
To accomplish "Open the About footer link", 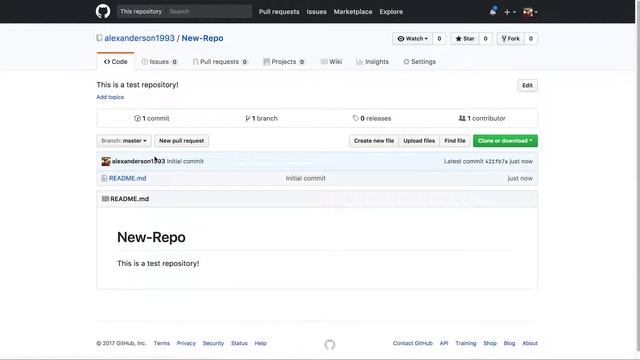I will click(x=530, y=343).
